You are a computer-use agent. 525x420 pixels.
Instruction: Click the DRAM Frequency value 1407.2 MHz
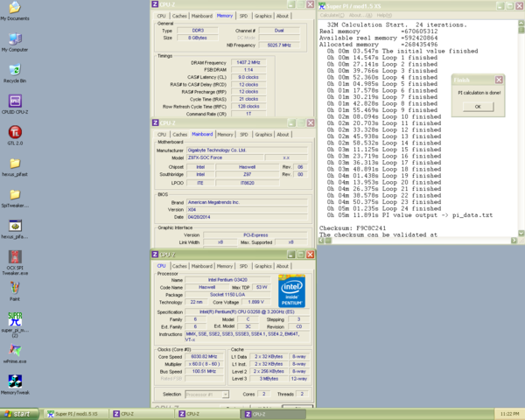(x=248, y=62)
